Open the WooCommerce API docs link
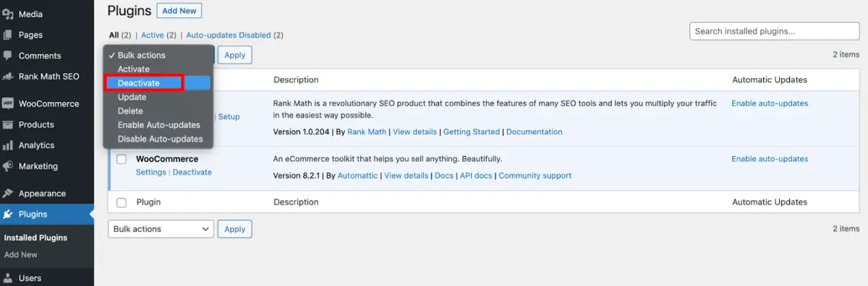The width and height of the screenshot is (868, 286). click(x=476, y=175)
